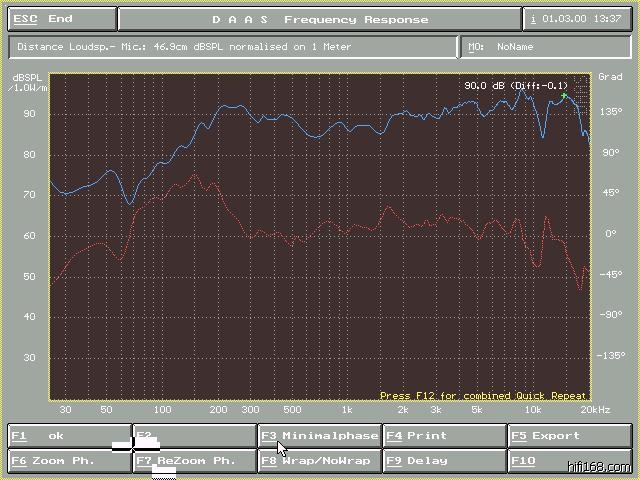This screenshot has height=480, width=640.
Task: Click the DAAS Frequency Response title bar
Action: point(319,19)
